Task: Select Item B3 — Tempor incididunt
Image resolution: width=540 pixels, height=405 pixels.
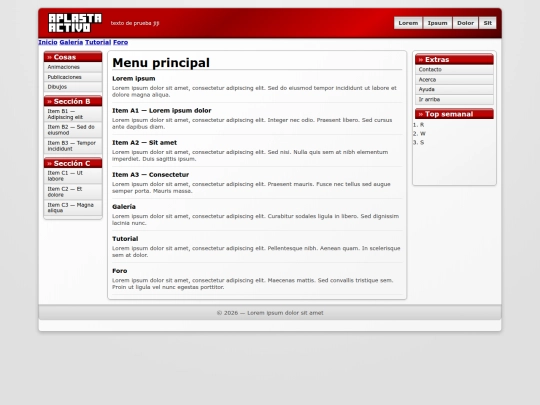Action: coord(73,146)
